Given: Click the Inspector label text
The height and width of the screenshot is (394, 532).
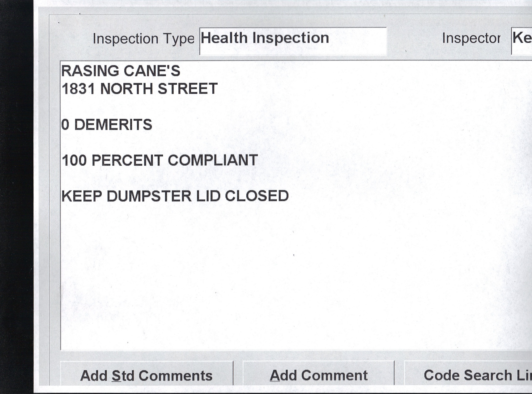Looking at the screenshot, I should 471,38.
